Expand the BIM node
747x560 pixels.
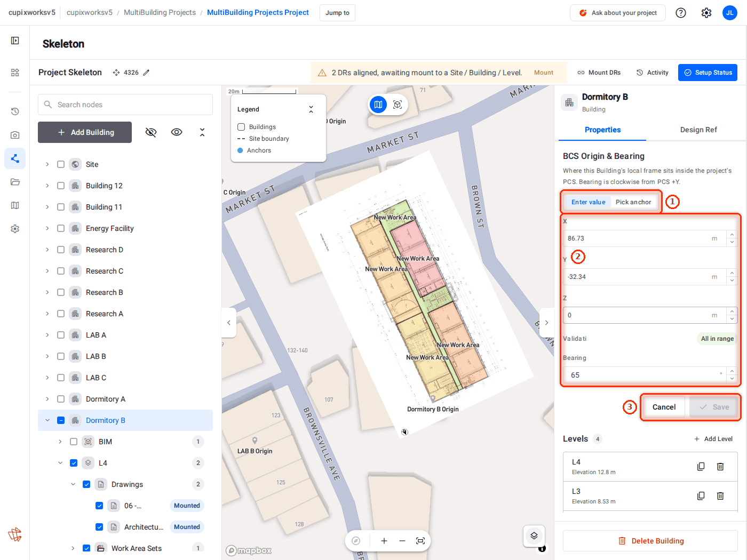(x=60, y=442)
